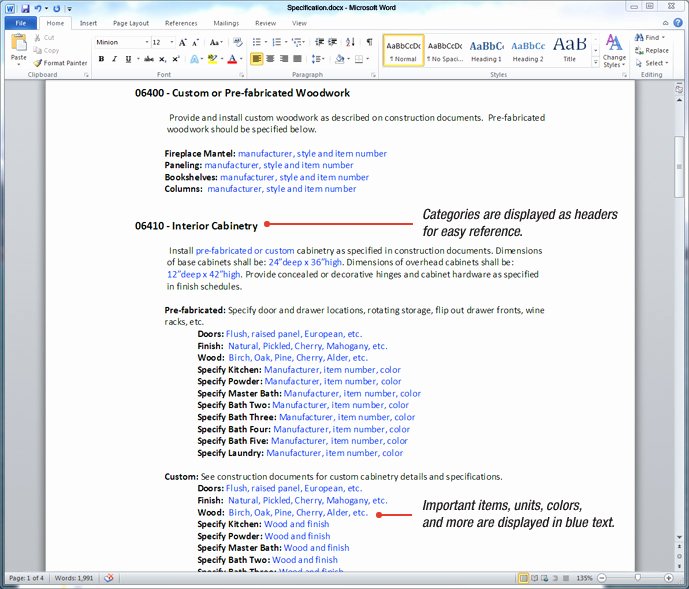Align the paragraph to the right
Image resolution: width=689 pixels, height=589 pixels.
(x=284, y=59)
